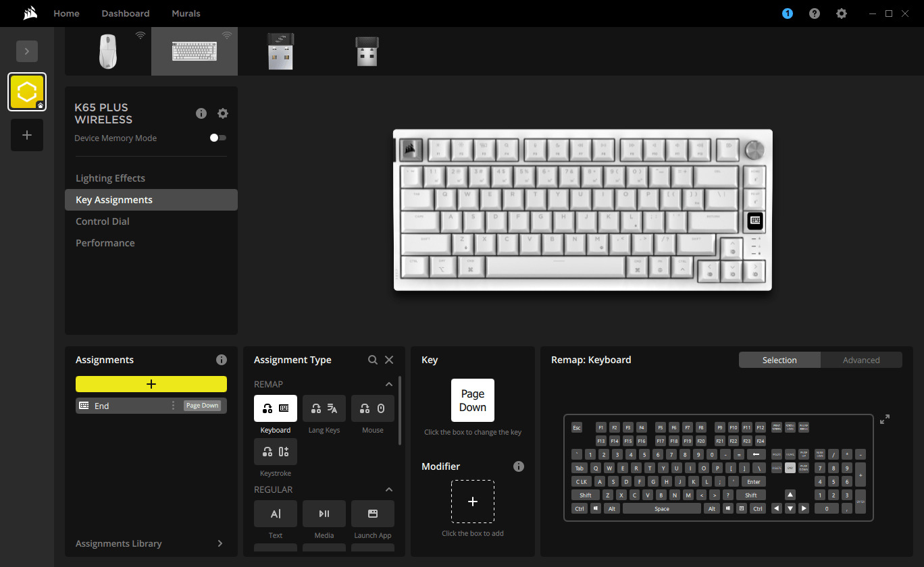Screen dimensions: 924x567
Task: Expand the on-screen keyboard remap view
Action: tap(885, 419)
